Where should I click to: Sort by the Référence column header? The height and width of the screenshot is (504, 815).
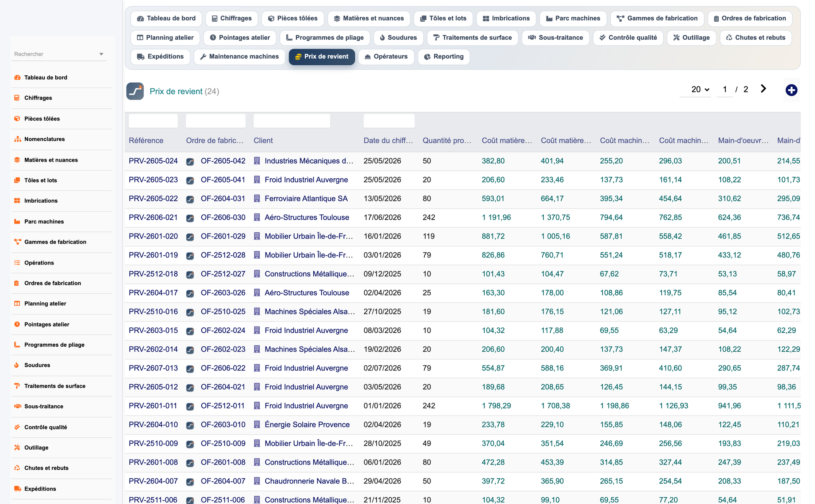click(x=146, y=141)
